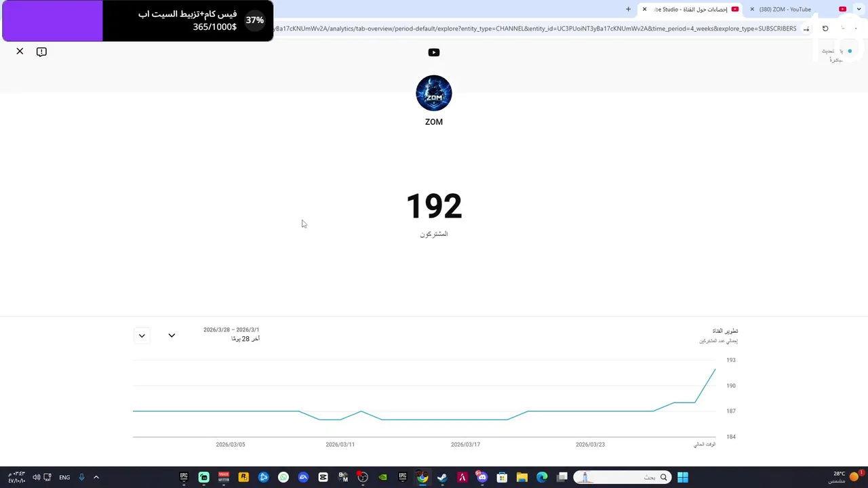The image size is (868, 488).
Task: Click the 2026/03/05 axis label
Action: (231, 445)
